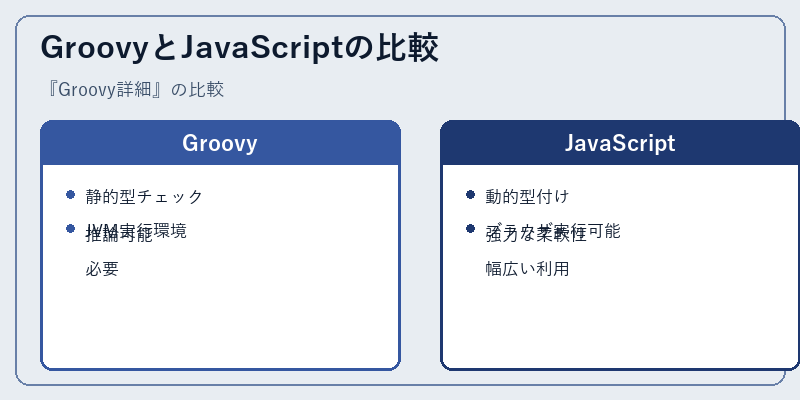Image resolution: width=800 pixels, height=400 pixels.
Task: Click the text 必要 in the Groovy card
Action: pyautogui.click(x=102, y=269)
